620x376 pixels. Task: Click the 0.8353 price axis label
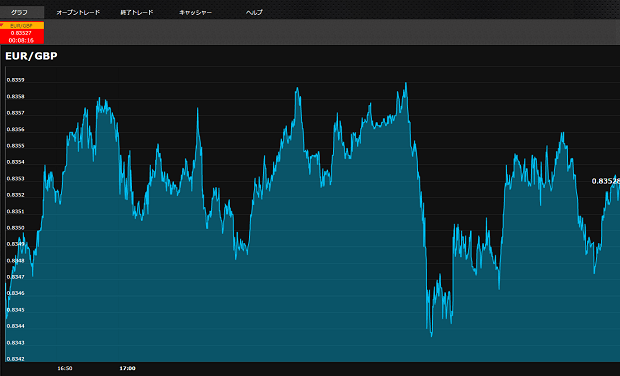pos(15,179)
